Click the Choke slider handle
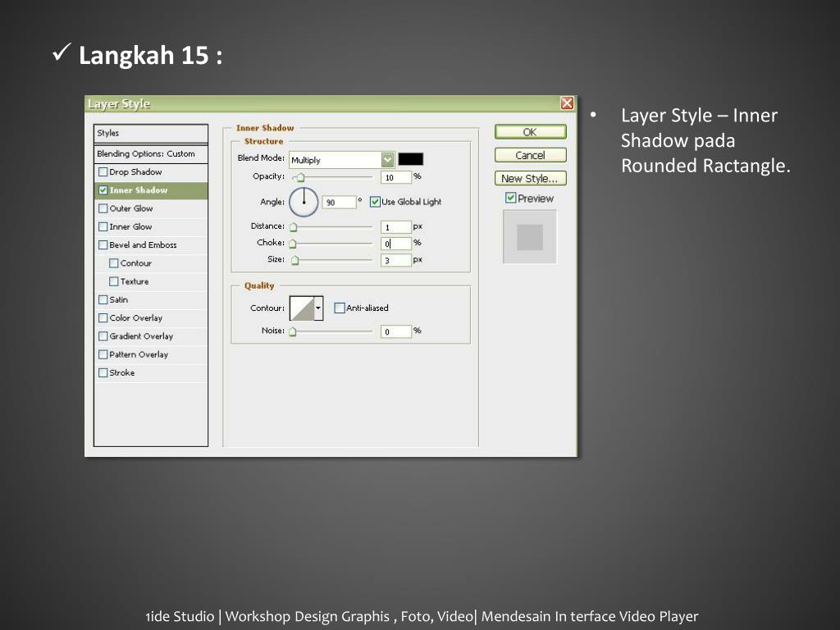The width and height of the screenshot is (840, 630). (x=293, y=244)
